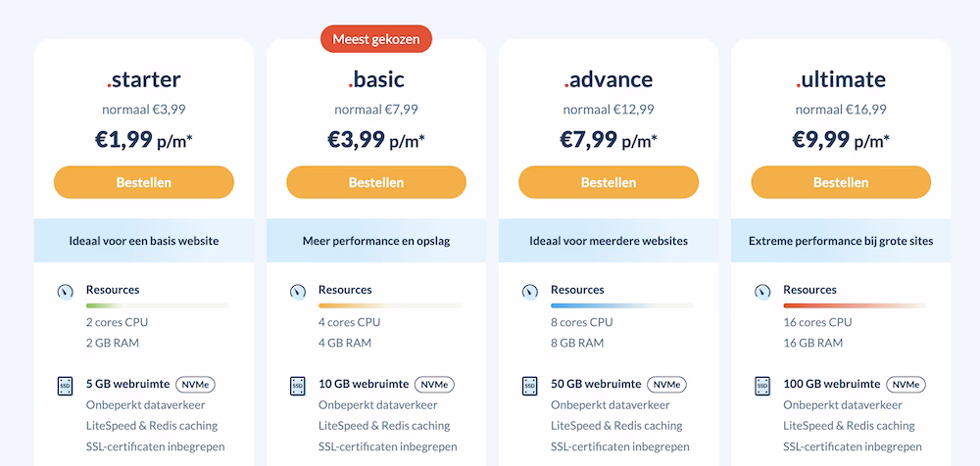This screenshot has width=980, height=466.
Task: Click the Meest gekozen badge
Action: [x=376, y=39]
